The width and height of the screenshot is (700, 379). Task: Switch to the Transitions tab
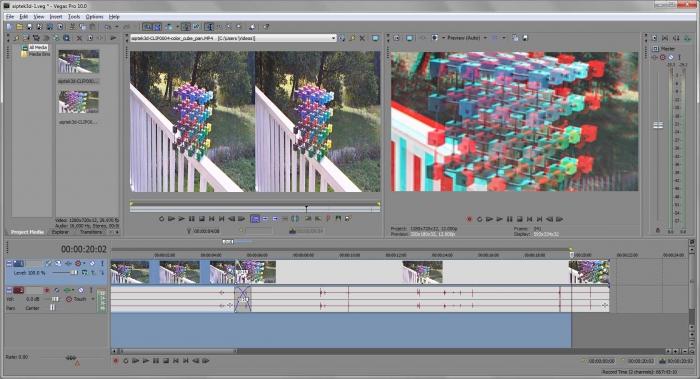[91, 232]
